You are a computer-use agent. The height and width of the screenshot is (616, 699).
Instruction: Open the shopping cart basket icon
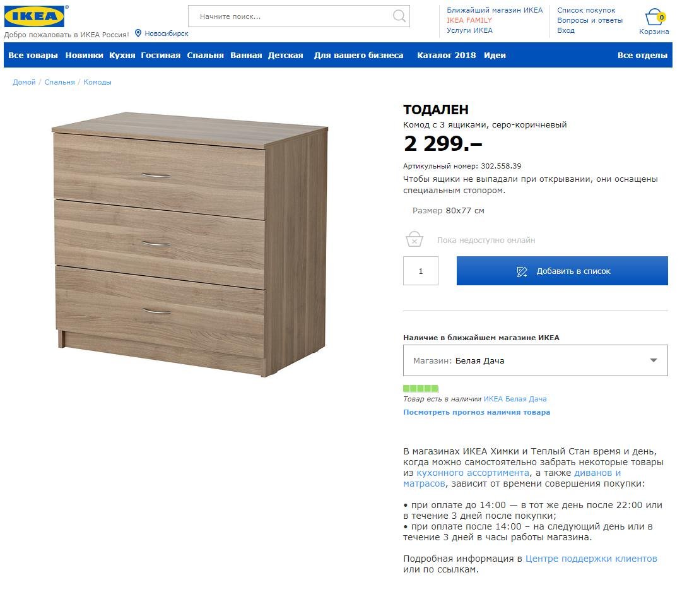[654, 18]
